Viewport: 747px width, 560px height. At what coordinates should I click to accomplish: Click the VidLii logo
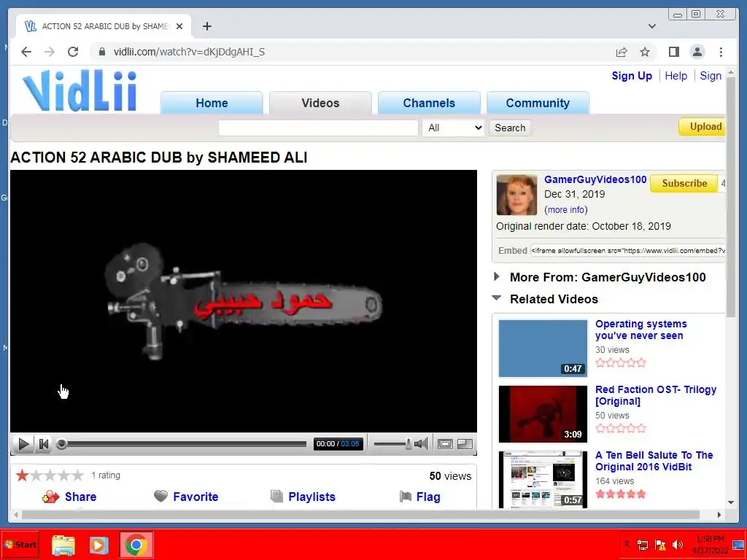[80, 90]
